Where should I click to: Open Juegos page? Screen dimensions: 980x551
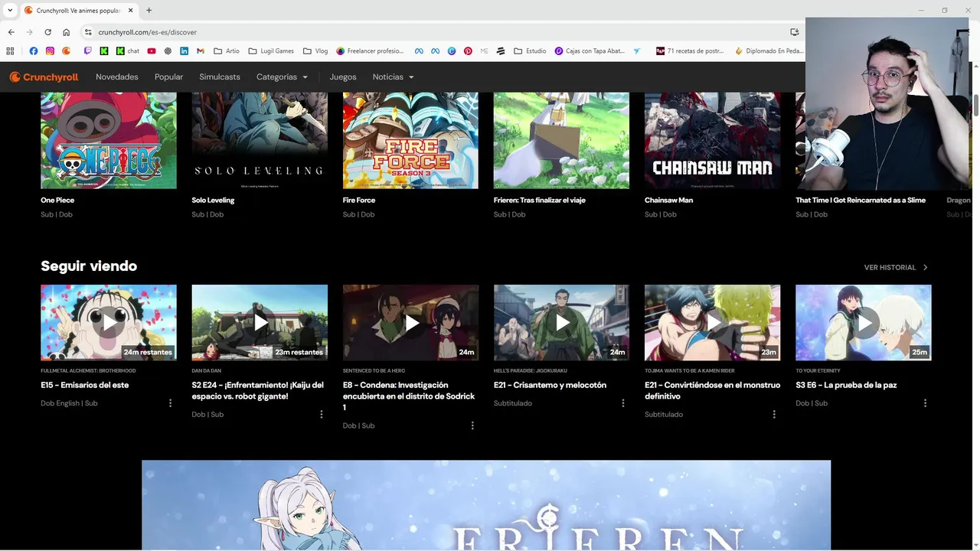(x=343, y=77)
